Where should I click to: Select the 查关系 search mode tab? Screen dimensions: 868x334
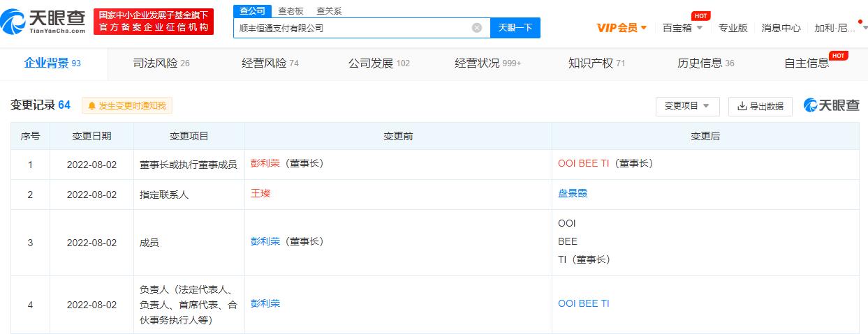tap(329, 11)
